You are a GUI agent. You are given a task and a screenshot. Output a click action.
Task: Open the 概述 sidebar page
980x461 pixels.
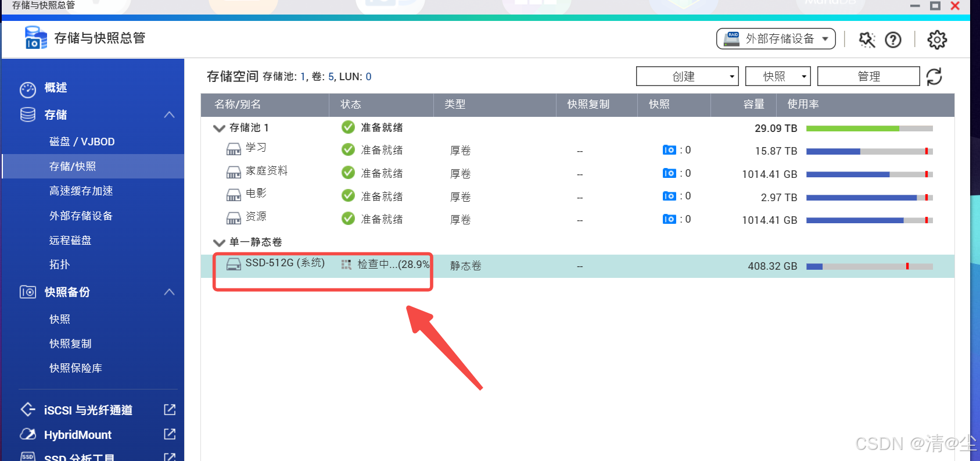[x=56, y=87]
